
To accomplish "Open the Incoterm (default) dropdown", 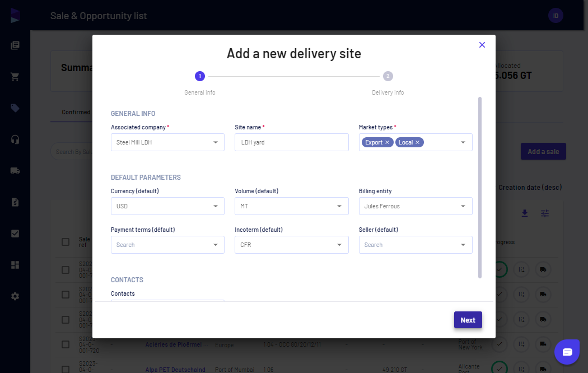I will click(x=291, y=245).
